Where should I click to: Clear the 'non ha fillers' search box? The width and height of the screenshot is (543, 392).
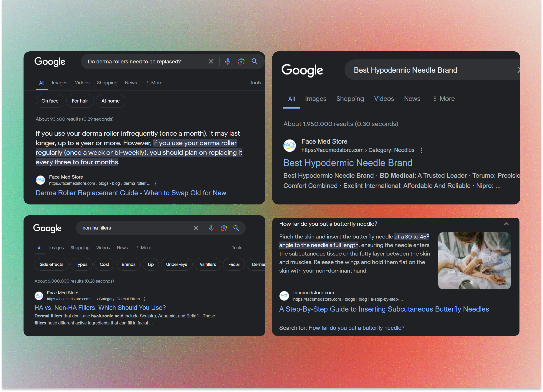click(x=196, y=228)
